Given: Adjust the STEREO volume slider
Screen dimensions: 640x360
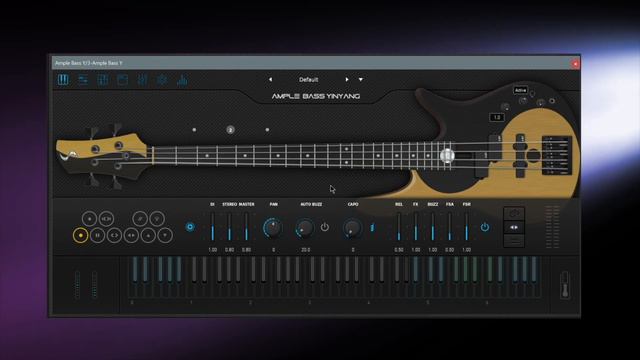Looking at the screenshot, I should 229,227.
